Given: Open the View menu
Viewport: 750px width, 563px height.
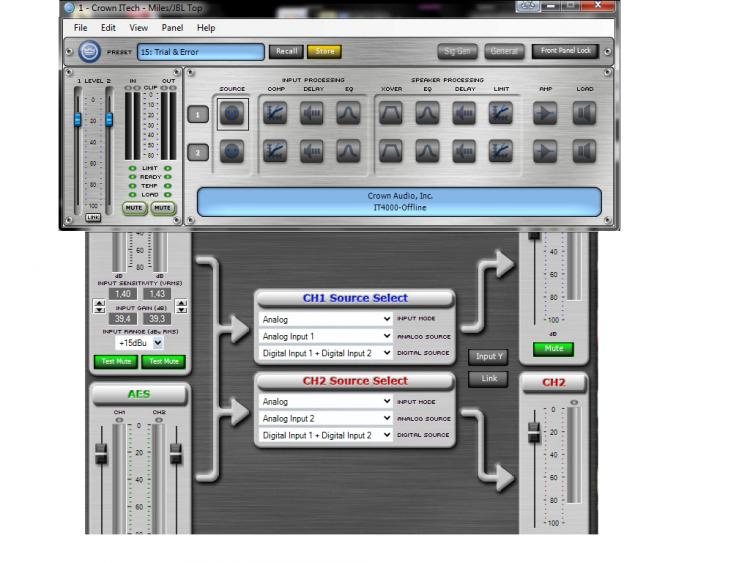Looking at the screenshot, I should (139, 28).
